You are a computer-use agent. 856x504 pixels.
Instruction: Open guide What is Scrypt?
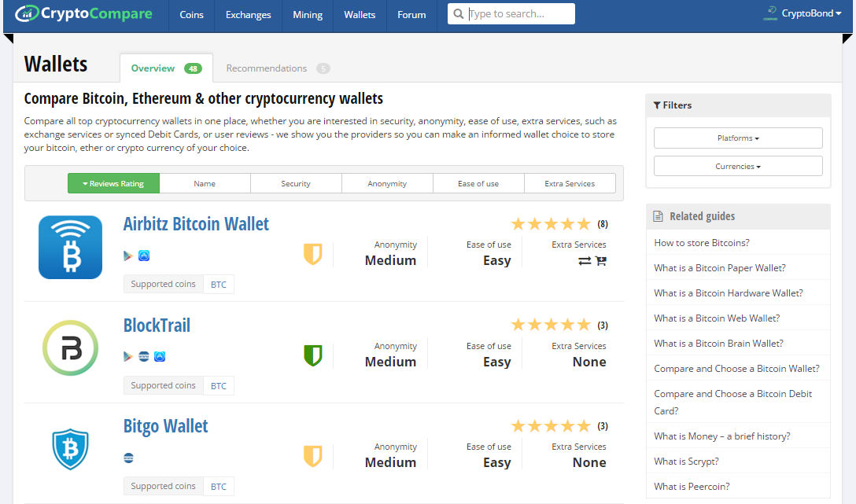pyautogui.click(x=686, y=461)
